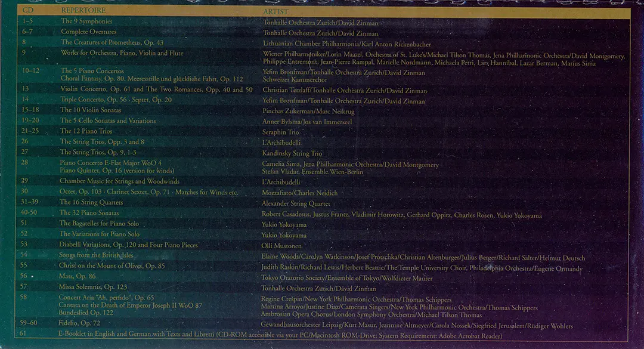Click 'The Variations for Piano Solo'
This screenshot has height=349, width=644.
100,234
